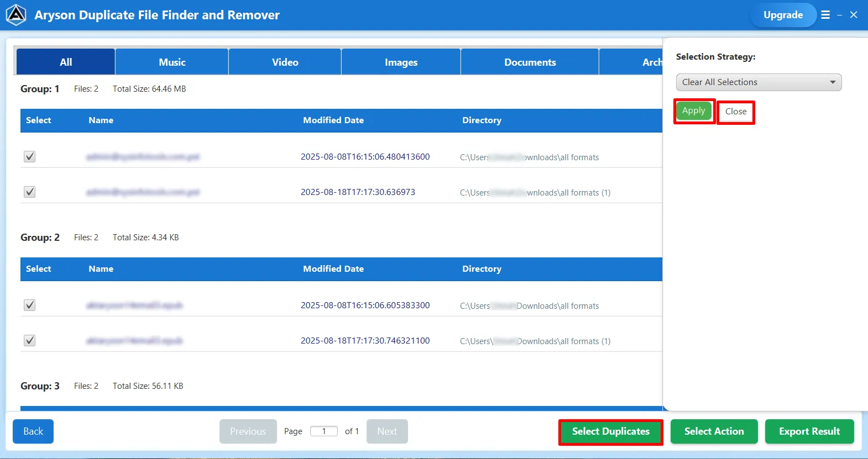Uncheck first file in Group 1
Image resolution: width=868 pixels, height=459 pixels.
click(x=30, y=157)
